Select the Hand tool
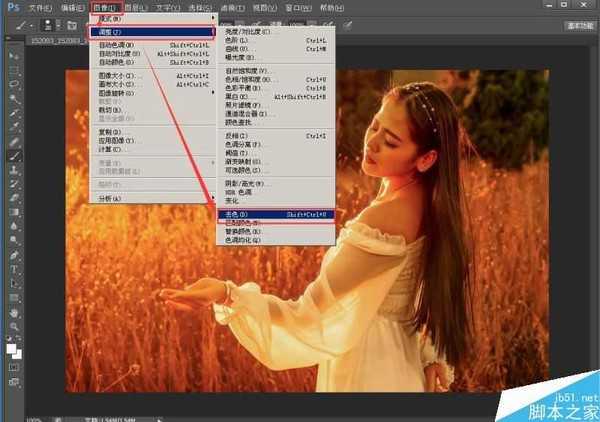This screenshot has height=422, width=600. click(14, 313)
